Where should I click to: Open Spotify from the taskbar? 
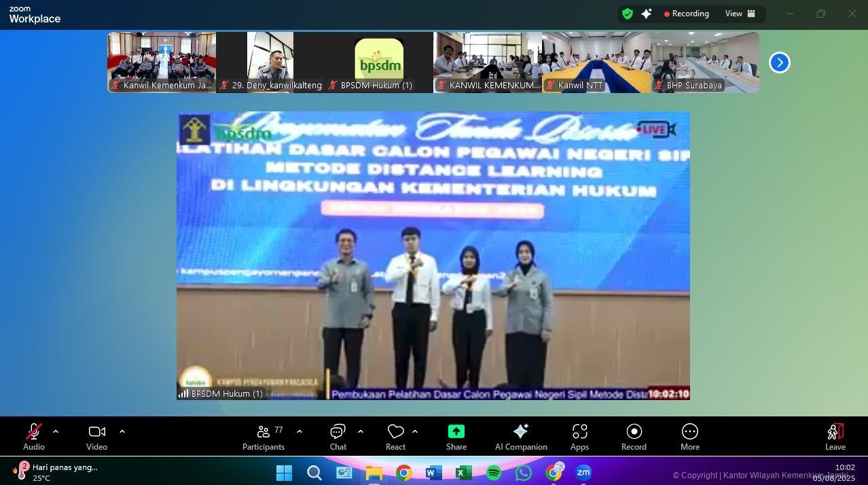[494, 473]
